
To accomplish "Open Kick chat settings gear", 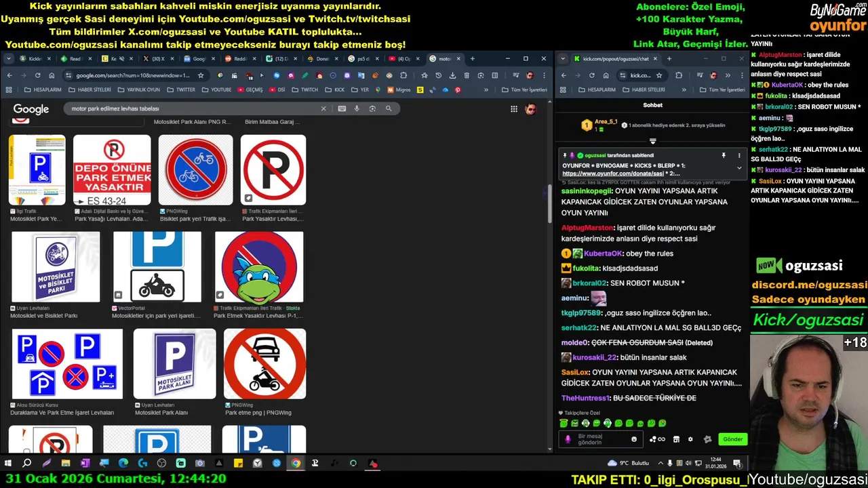I will coord(690,439).
